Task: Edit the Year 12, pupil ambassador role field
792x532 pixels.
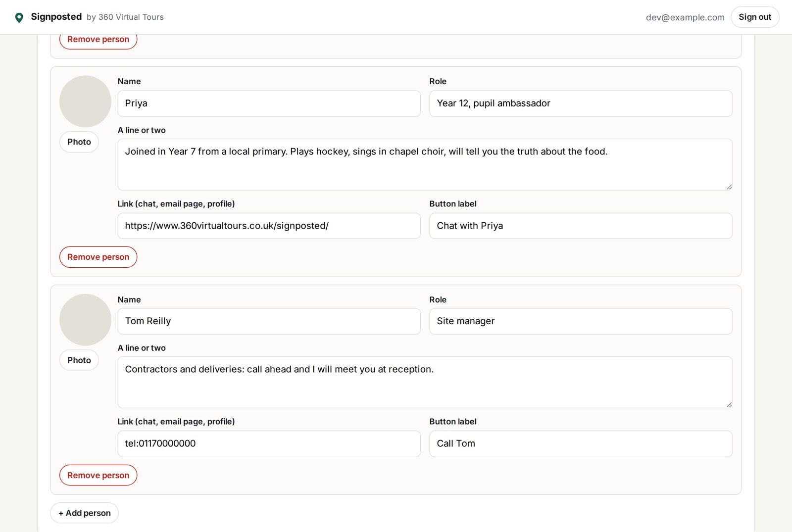Action: [x=581, y=103]
